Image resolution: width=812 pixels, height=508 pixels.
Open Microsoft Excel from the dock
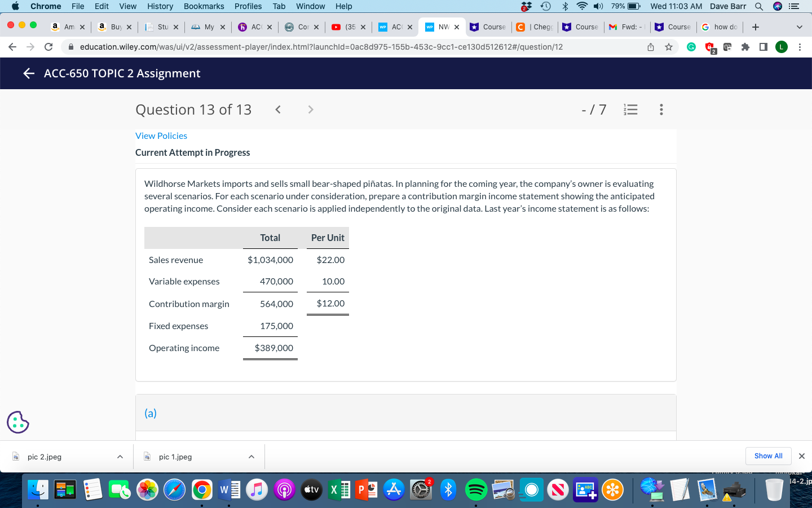(338, 490)
